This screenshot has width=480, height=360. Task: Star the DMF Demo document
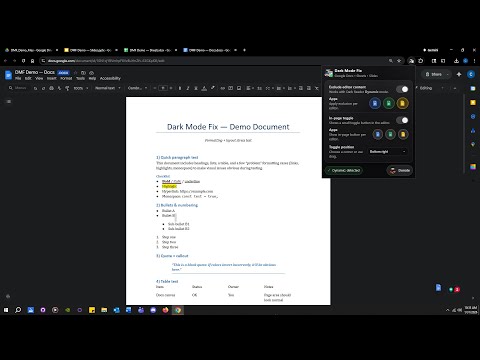click(75, 72)
